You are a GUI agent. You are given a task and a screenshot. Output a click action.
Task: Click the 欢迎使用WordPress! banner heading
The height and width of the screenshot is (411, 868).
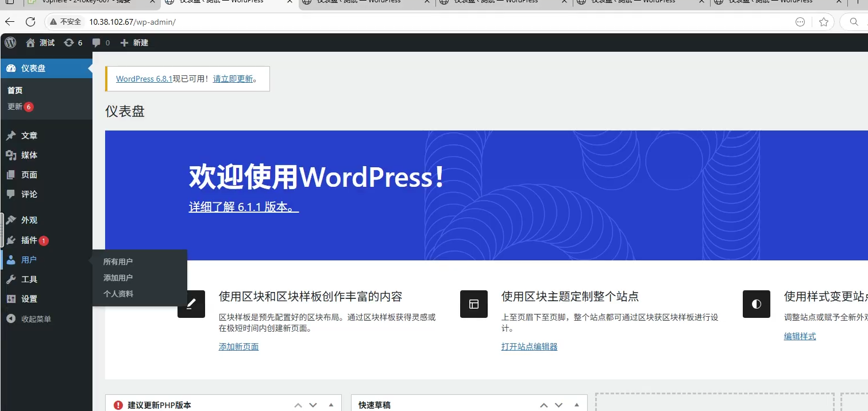(x=317, y=177)
